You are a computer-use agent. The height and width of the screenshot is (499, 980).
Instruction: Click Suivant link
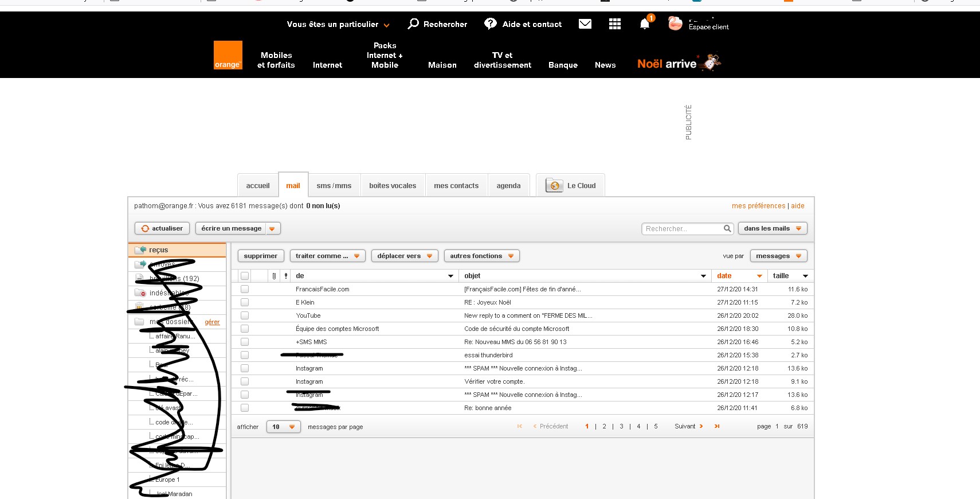tap(685, 426)
